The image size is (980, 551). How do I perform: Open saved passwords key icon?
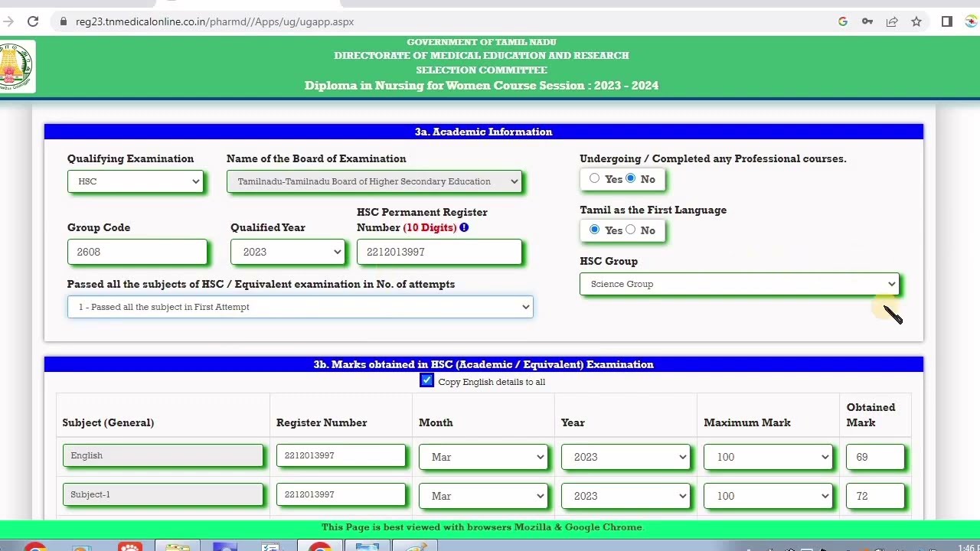867,21
